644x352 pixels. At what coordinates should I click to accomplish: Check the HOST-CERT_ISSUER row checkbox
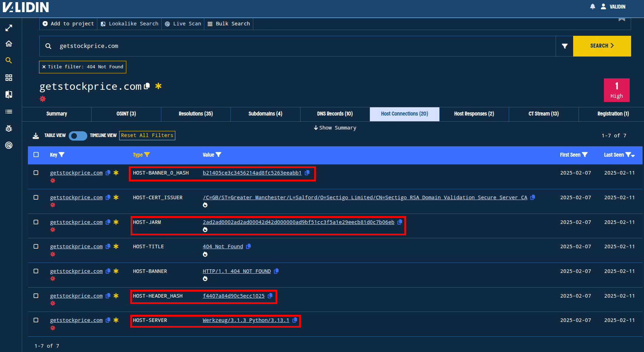point(36,197)
